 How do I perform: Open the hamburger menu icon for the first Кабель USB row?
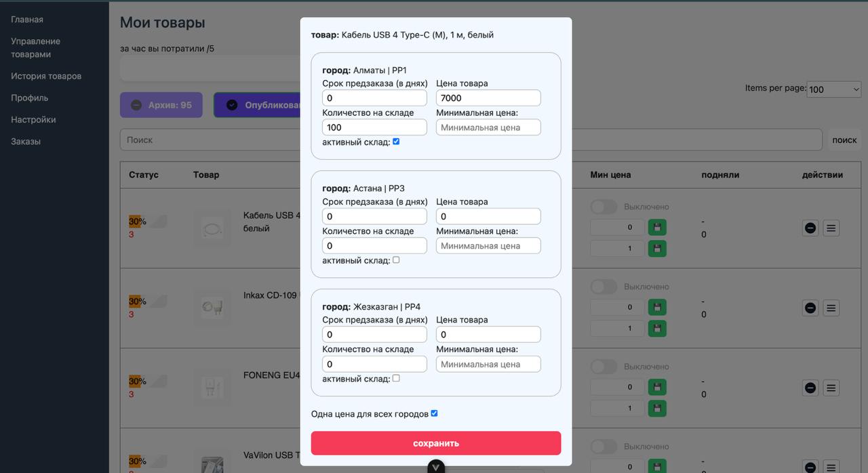click(x=831, y=228)
